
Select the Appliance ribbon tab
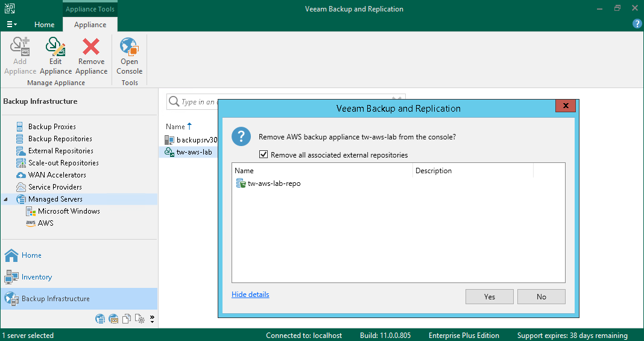coord(90,25)
